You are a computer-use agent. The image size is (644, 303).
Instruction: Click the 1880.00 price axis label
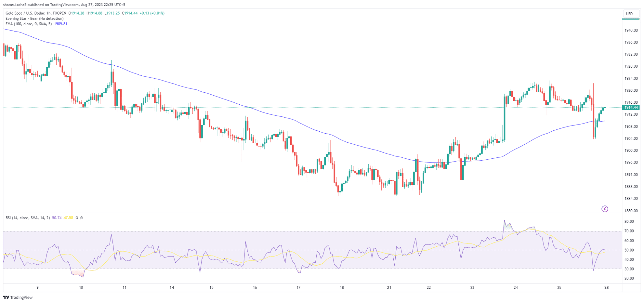(x=631, y=211)
